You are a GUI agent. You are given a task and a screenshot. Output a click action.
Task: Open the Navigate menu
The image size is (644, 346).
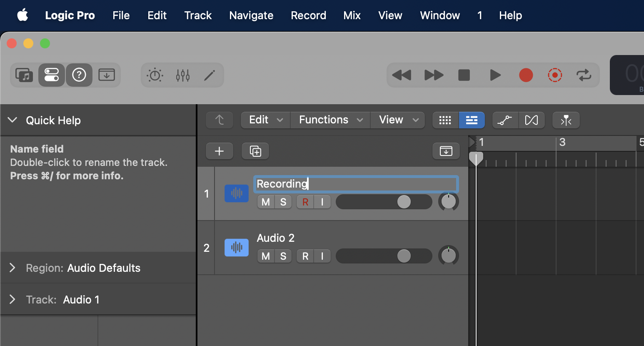coord(251,15)
